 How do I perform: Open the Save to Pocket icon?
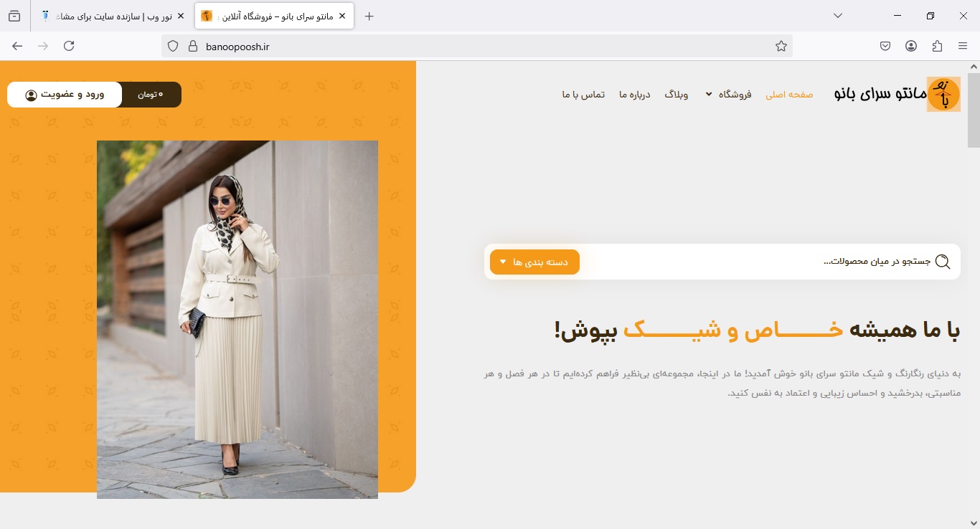point(885,46)
